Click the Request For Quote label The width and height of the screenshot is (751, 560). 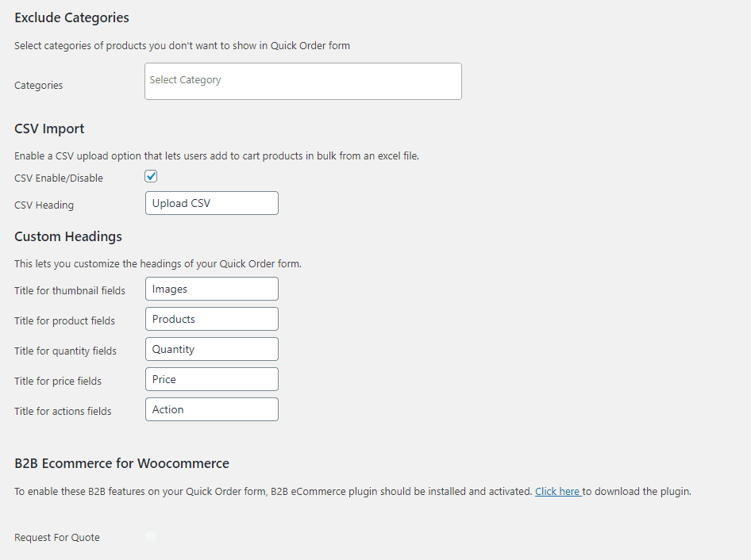[x=56, y=537]
